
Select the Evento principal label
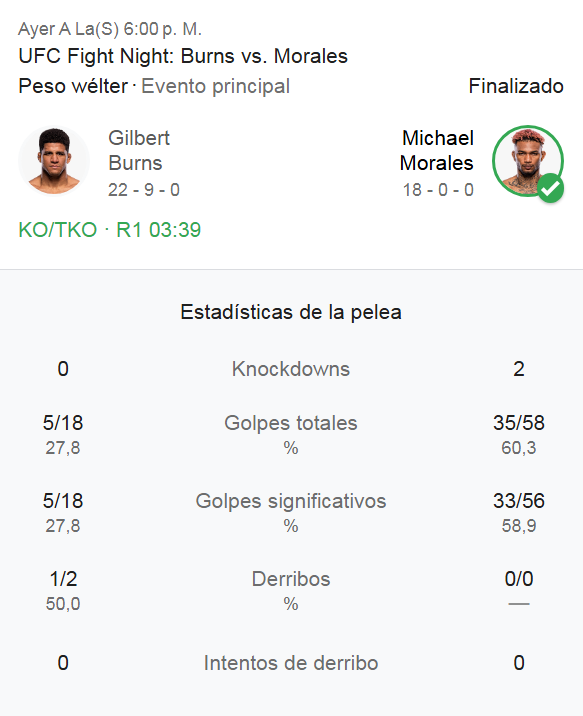click(215, 86)
